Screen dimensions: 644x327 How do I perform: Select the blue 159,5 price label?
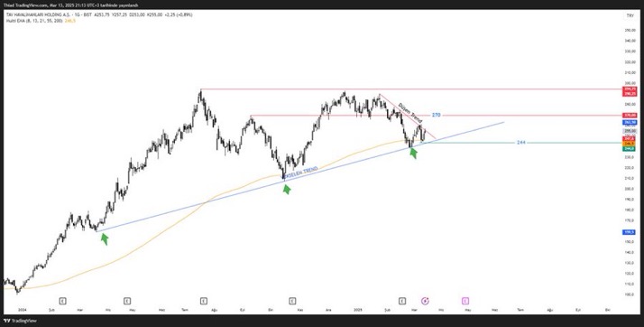tap(630, 232)
